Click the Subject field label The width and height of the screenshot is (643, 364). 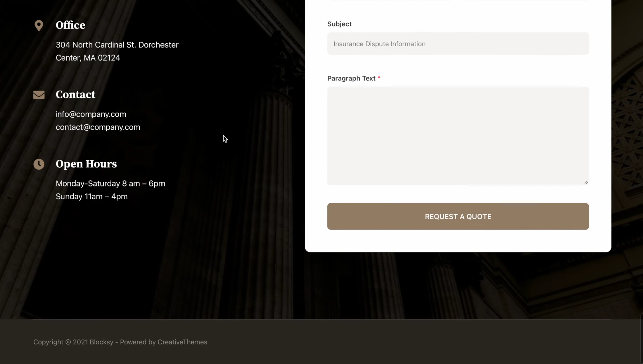click(339, 24)
